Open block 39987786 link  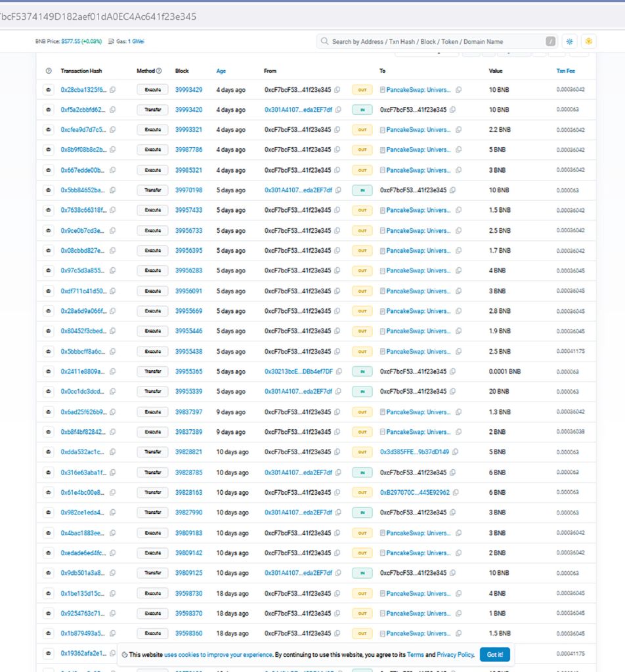(x=188, y=150)
